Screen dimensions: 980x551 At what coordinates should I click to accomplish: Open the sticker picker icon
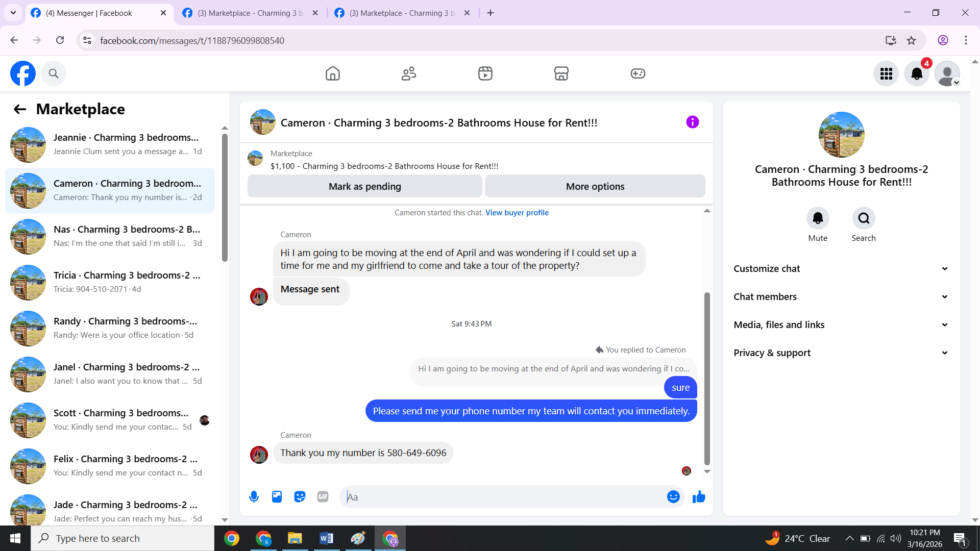[x=300, y=496]
